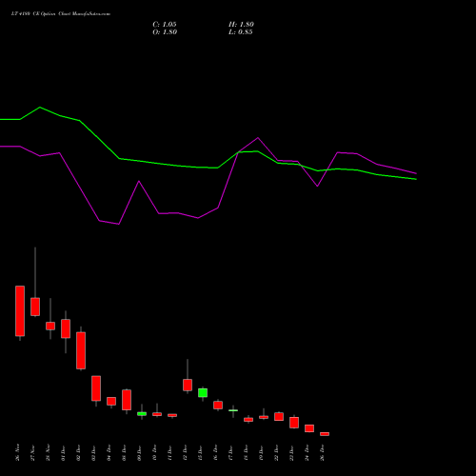
Task: Select the last red candlestick on 26 Dec
Action: (325, 434)
